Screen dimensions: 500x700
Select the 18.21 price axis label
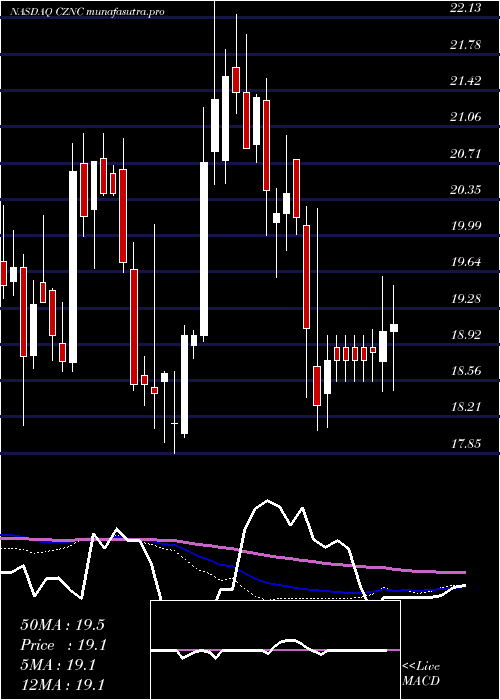coord(466,407)
